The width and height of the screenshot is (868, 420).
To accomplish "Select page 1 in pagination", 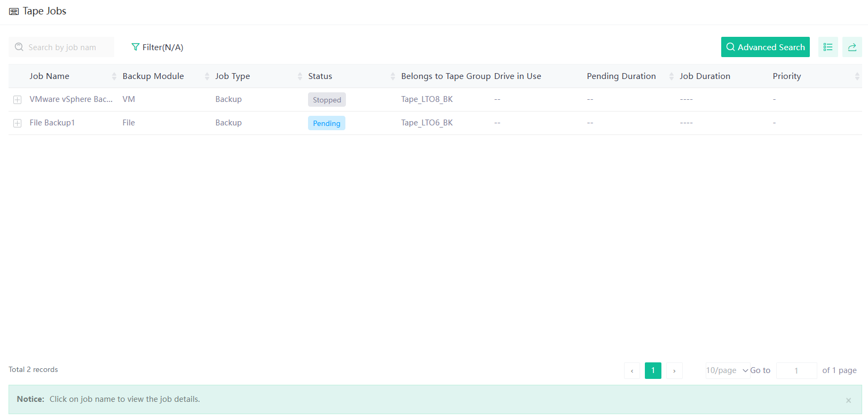I will click(653, 370).
